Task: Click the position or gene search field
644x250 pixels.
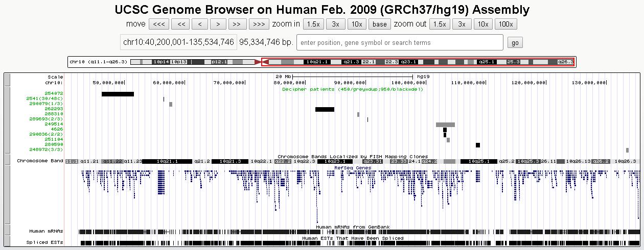Action: point(400,42)
